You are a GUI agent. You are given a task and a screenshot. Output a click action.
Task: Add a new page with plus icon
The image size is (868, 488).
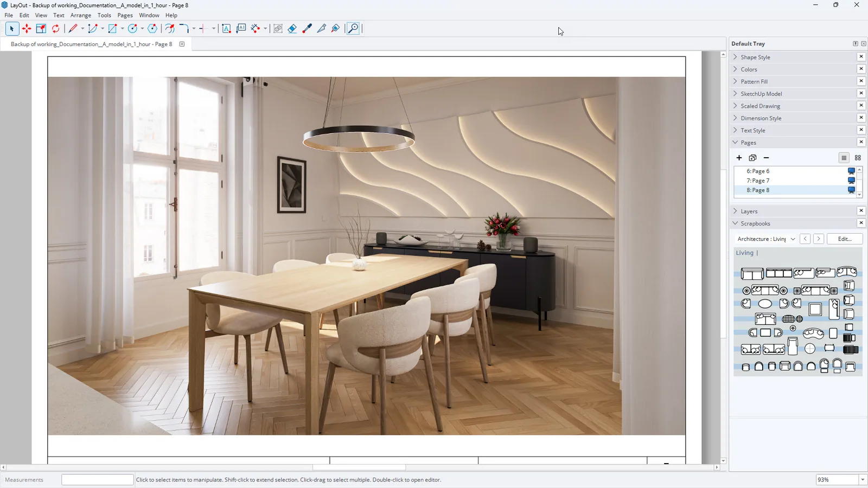click(739, 158)
